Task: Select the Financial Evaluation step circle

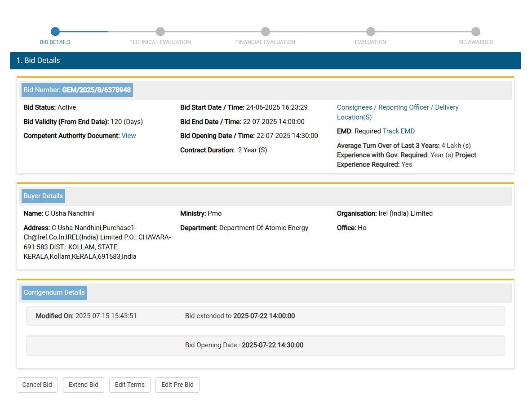Action: pos(265,31)
